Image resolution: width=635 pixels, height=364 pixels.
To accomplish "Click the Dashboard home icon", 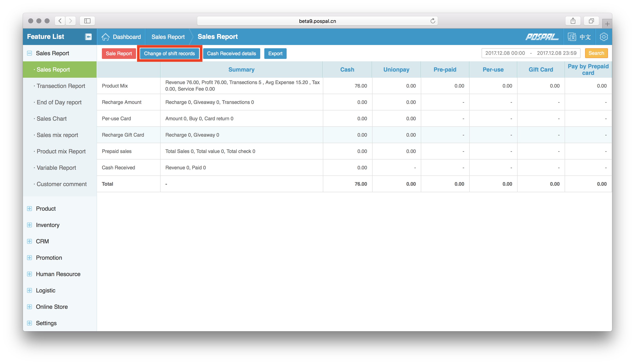I will [106, 37].
